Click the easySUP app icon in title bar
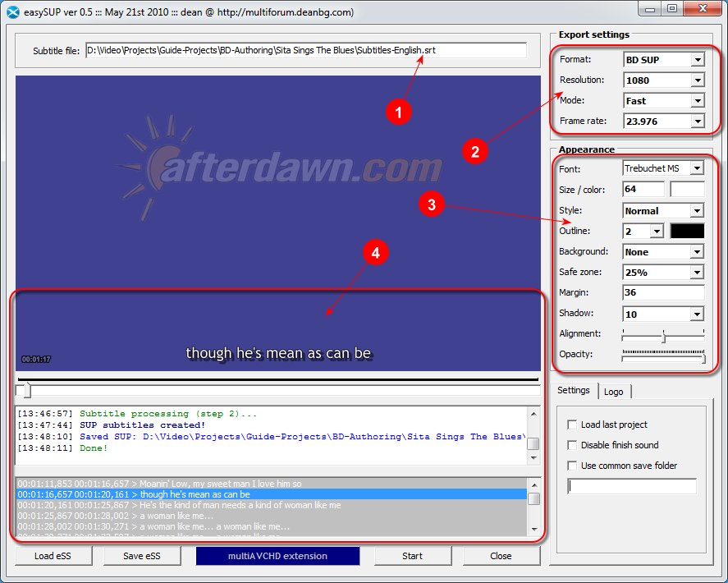Screen dimensions: 728x583 (x=13, y=12)
